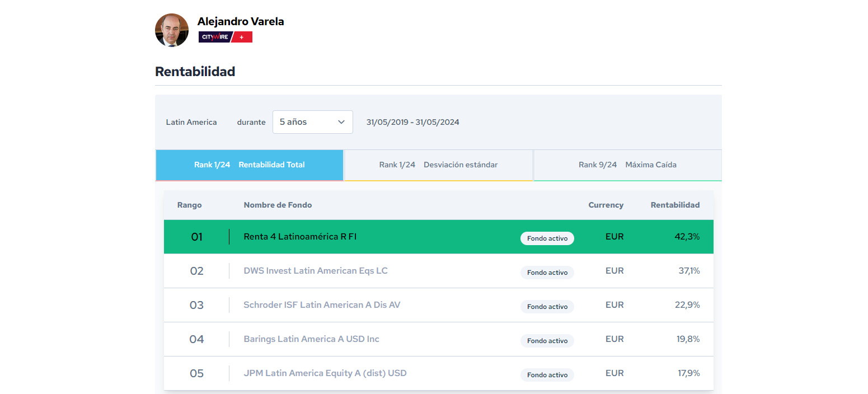Click EUR currency in the Renta 4 row

coord(614,237)
